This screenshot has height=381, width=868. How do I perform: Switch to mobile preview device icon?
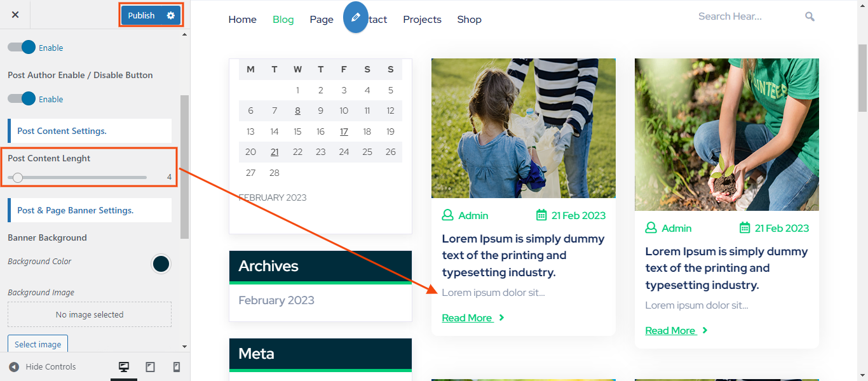click(177, 367)
